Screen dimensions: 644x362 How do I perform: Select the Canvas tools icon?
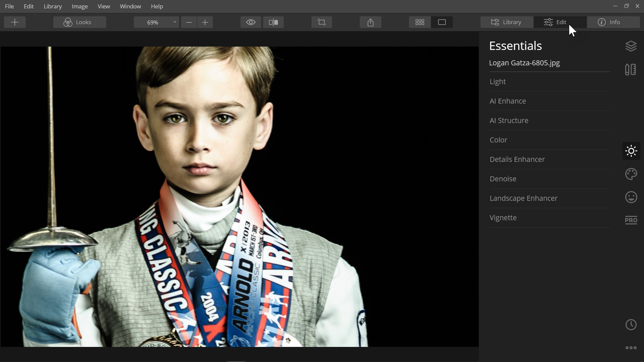click(x=631, y=69)
